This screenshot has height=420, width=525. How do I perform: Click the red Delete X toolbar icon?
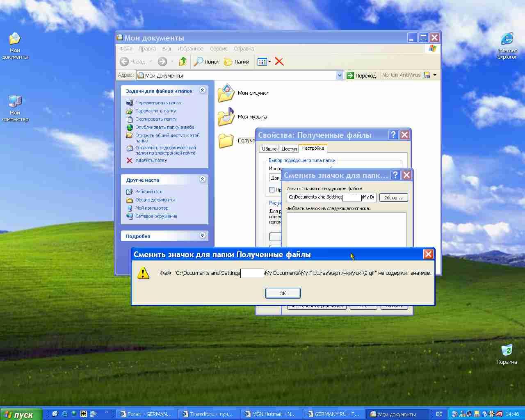tap(279, 62)
